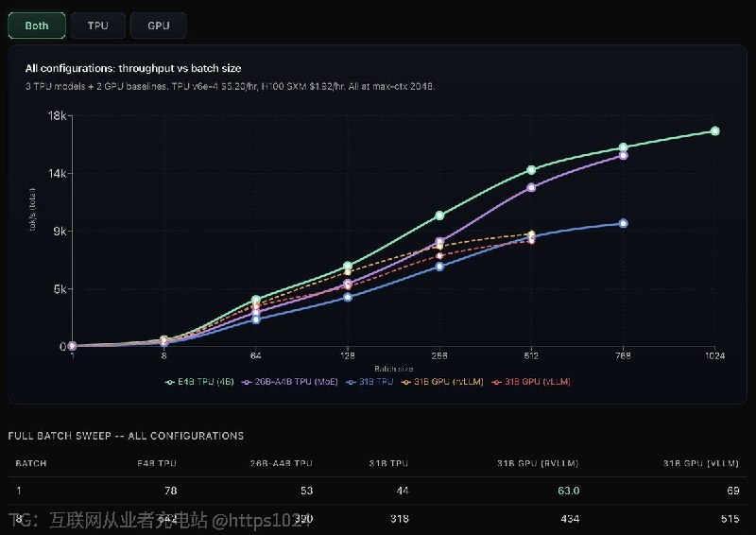Click green E4B data point at batch 256

(439, 216)
